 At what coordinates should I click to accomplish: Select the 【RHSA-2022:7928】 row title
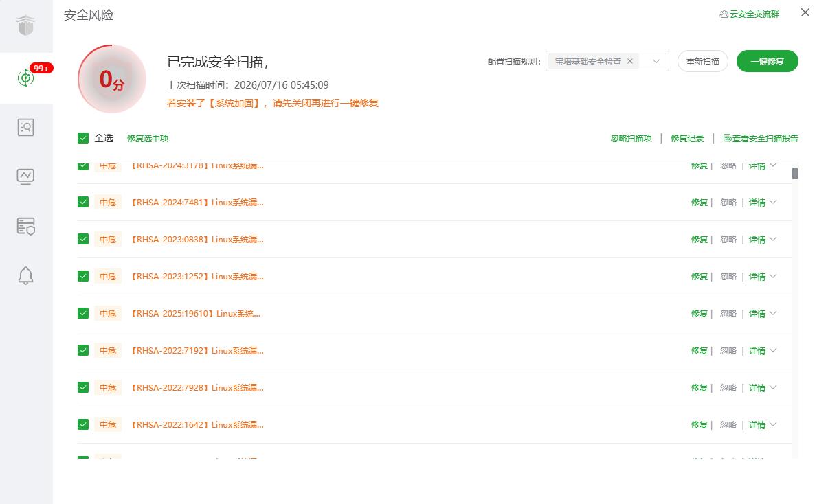tap(197, 388)
